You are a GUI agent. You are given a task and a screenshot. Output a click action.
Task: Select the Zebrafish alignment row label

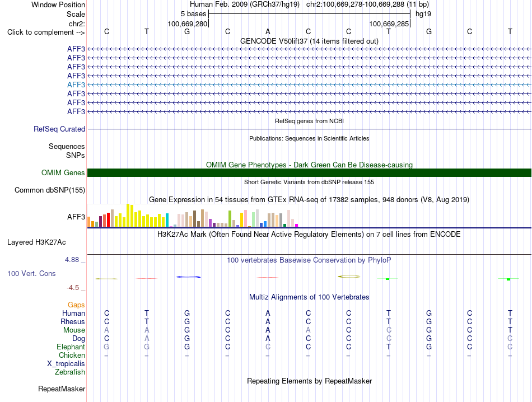(69, 372)
